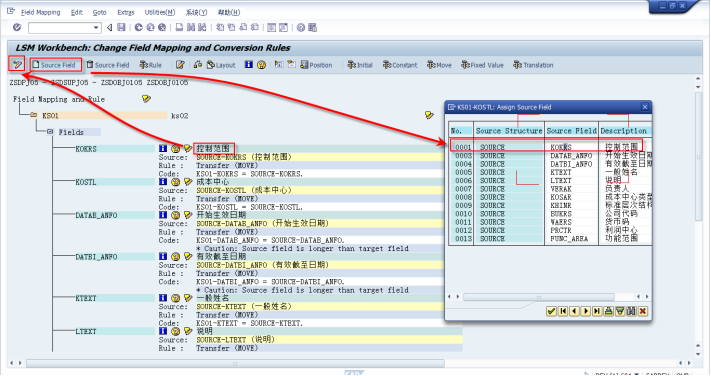The width and height of the screenshot is (711, 376).
Task: Open the Edit menu
Action: click(x=77, y=12)
